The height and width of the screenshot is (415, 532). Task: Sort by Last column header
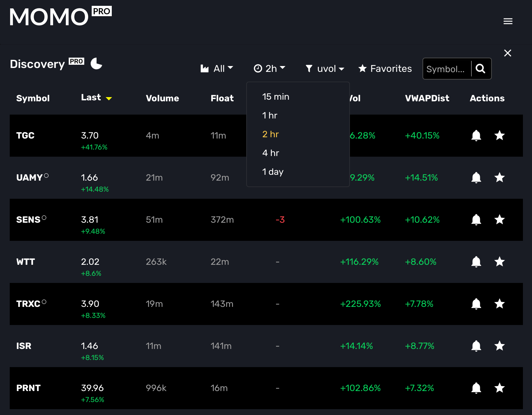pos(91,97)
